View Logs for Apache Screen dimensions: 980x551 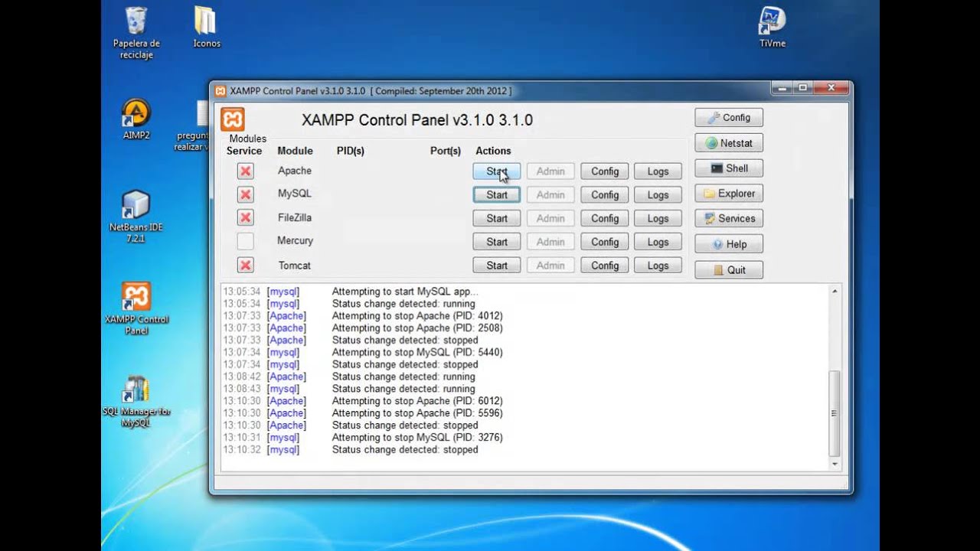click(x=658, y=171)
